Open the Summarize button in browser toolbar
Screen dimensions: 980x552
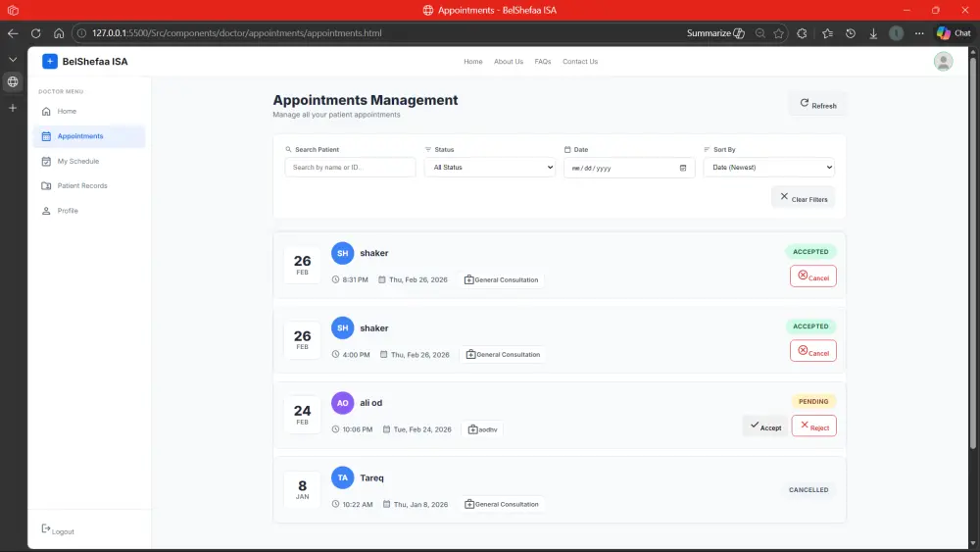tap(715, 33)
